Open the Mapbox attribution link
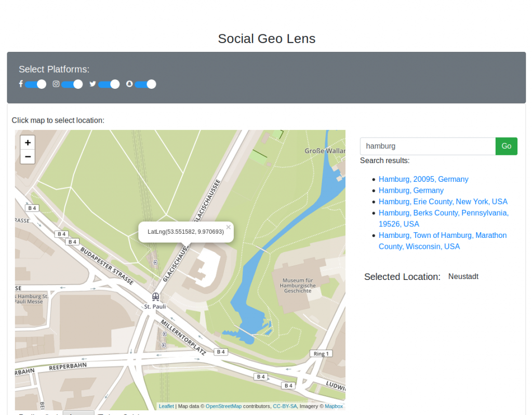Image resolution: width=532 pixels, height=415 pixels. coord(334,406)
